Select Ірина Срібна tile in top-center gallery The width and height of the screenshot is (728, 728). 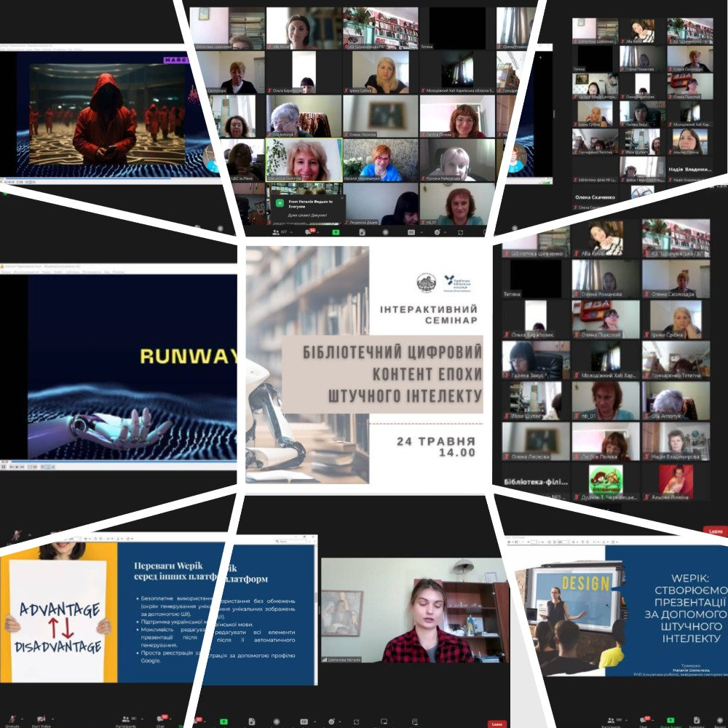click(381, 72)
